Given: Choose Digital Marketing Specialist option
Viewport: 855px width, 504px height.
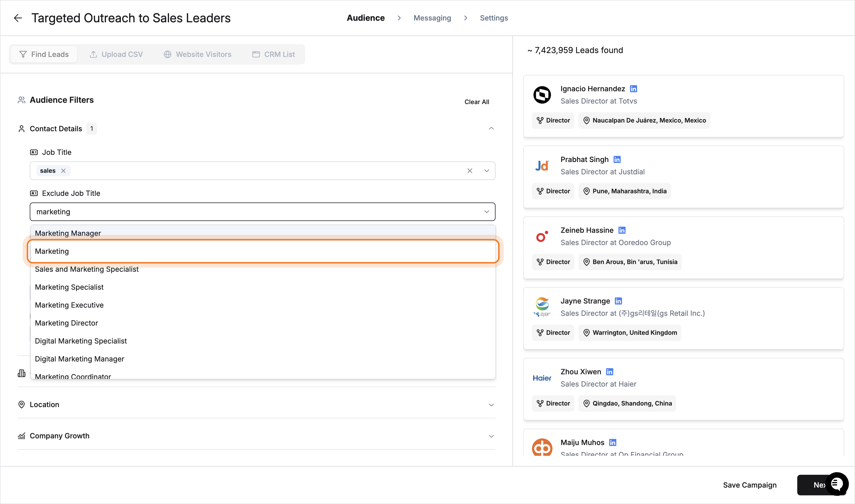Looking at the screenshot, I should 263,341.
